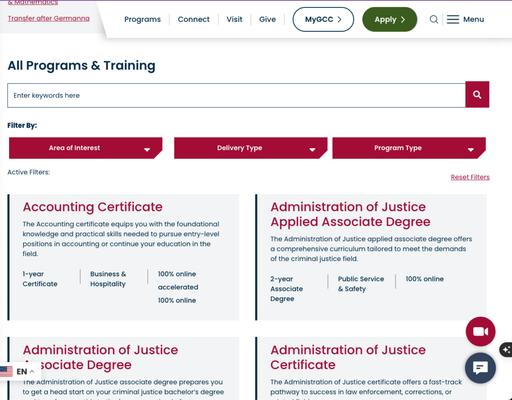Open the Connect nav item
This screenshot has height=400, width=512.
tap(193, 19)
